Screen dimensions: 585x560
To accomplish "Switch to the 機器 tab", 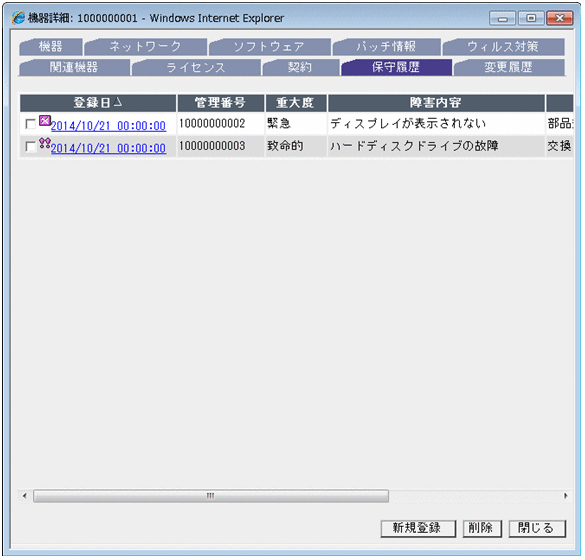I will coord(51,47).
